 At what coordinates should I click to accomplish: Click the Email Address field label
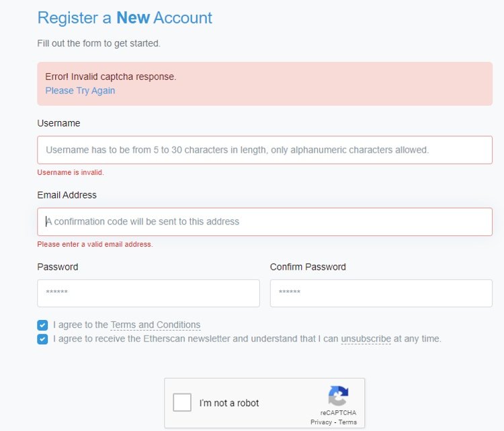pyautogui.click(x=67, y=195)
